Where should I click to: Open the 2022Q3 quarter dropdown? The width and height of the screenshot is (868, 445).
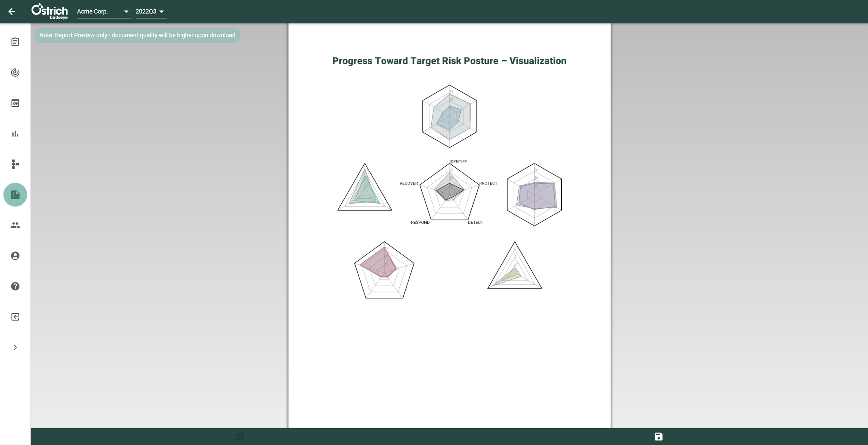[x=151, y=11]
